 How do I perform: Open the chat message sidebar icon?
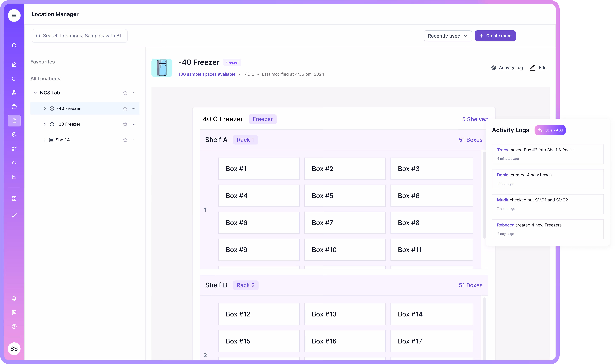point(14,312)
